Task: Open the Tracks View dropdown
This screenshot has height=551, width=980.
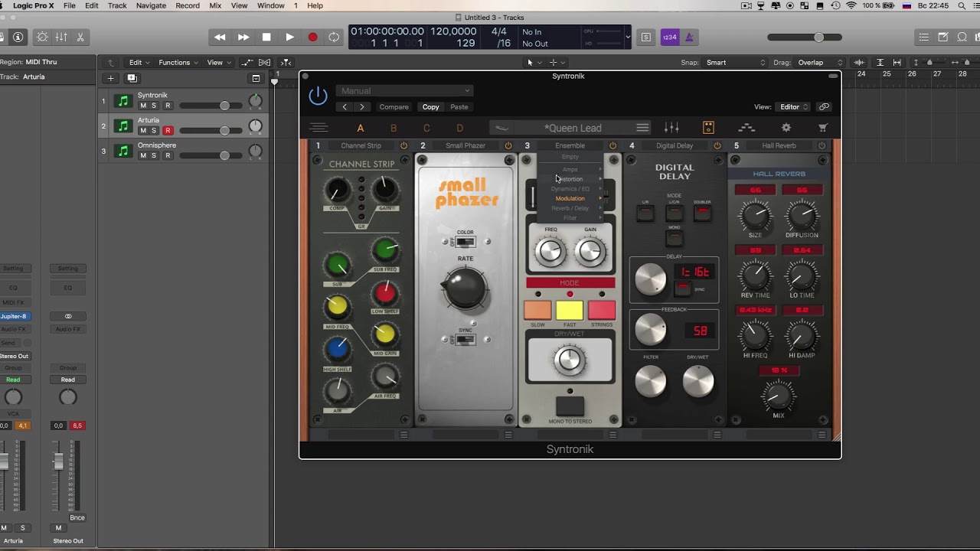Action: click(x=219, y=63)
